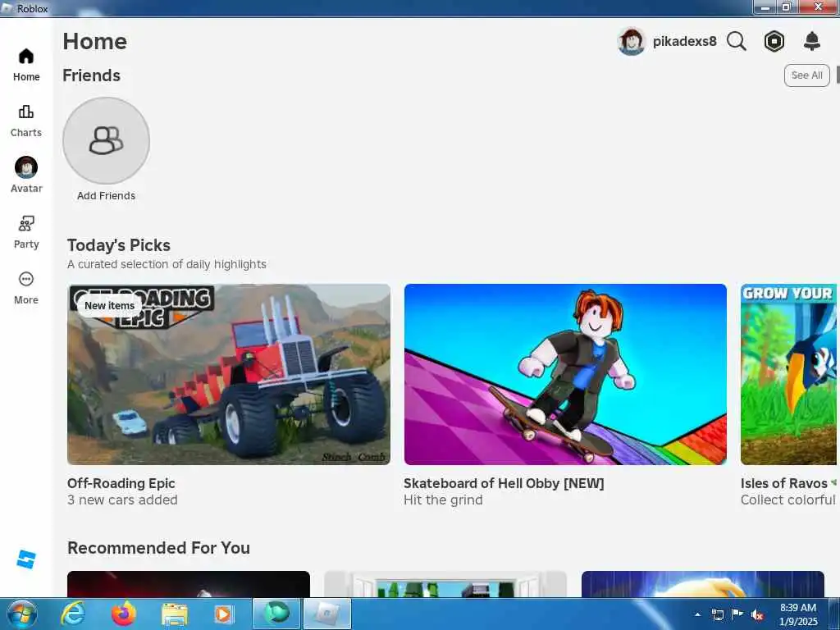Open Windows Media Player on taskbar
The width and height of the screenshot is (840, 630).
[223, 614]
